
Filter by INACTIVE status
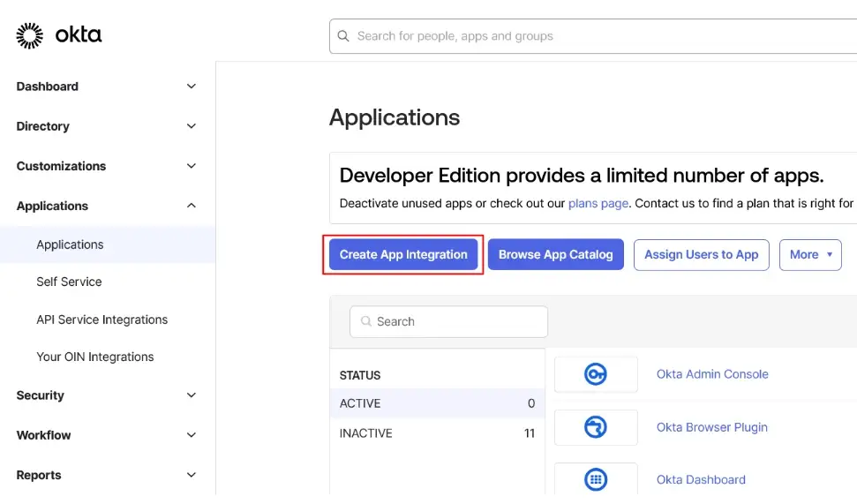(x=437, y=433)
